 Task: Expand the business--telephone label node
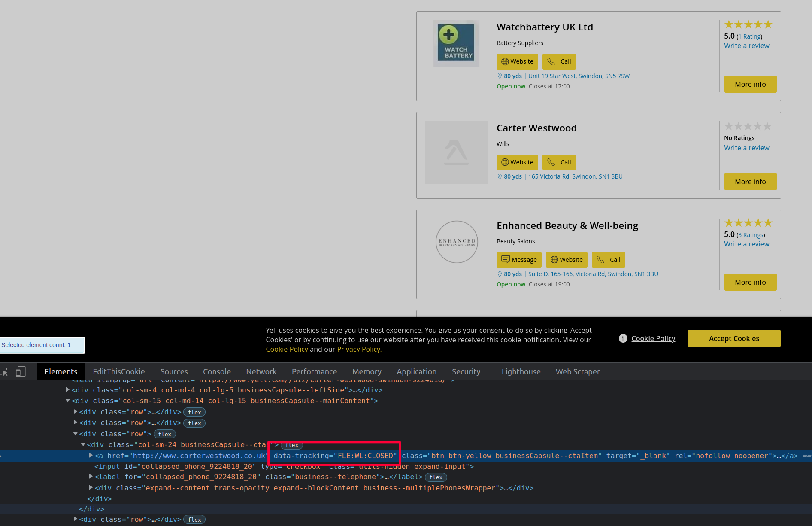[x=91, y=477]
